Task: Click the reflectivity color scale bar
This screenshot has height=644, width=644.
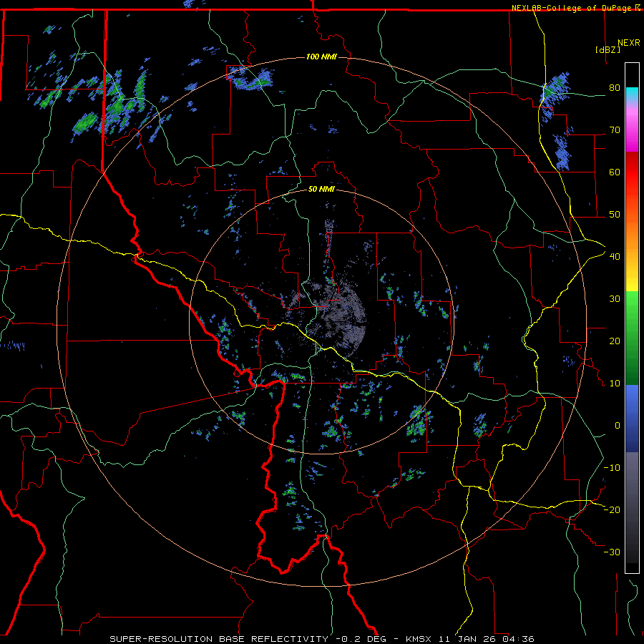Action: [x=632, y=318]
